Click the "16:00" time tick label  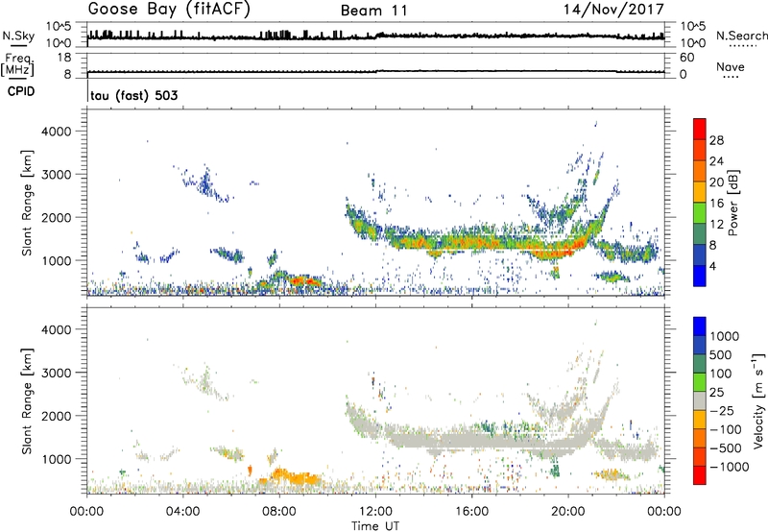coord(471,512)
